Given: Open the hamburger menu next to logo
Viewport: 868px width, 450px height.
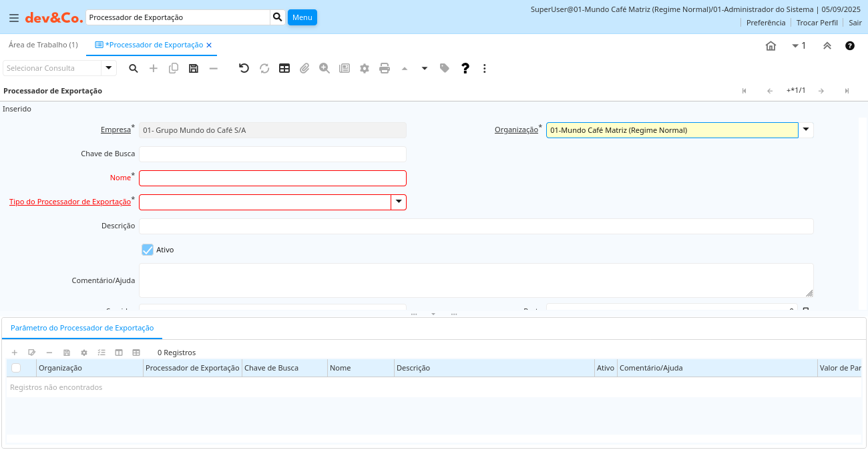Looking at the screenshot, I should pos(13,18).
